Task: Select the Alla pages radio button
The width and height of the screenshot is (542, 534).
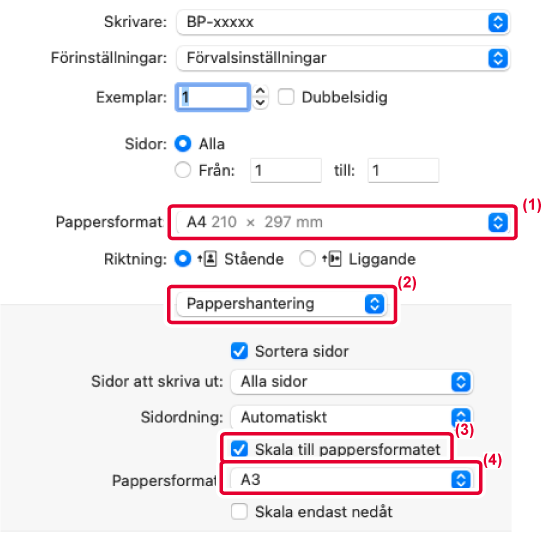Action: [x=183, y=143]
